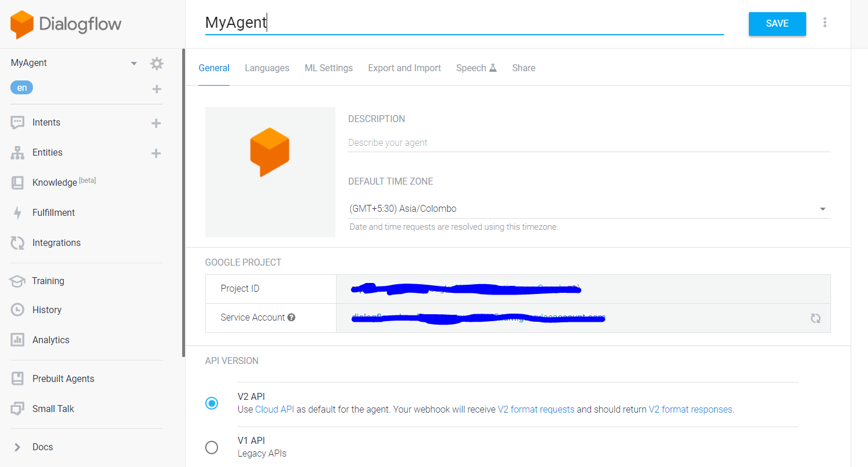This screenshot has height=467, width=868.
Task: Open the V2 format requests link
Action: (536, 410)
